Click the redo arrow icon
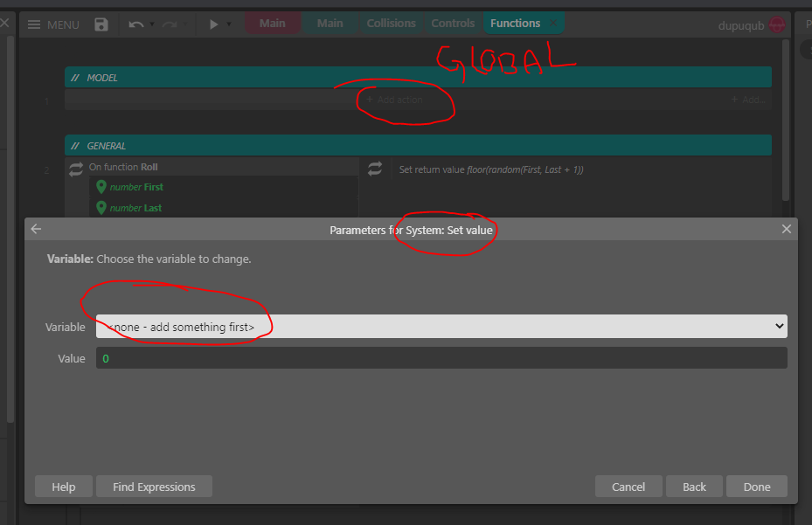 [x=170, y=24]
